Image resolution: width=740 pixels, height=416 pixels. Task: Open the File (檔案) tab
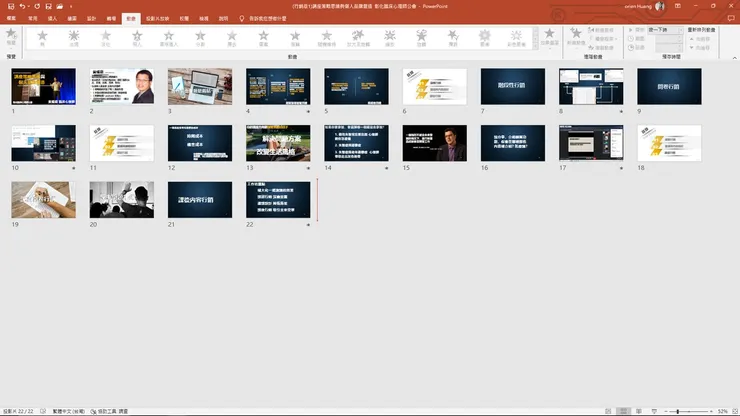(11, 18)
